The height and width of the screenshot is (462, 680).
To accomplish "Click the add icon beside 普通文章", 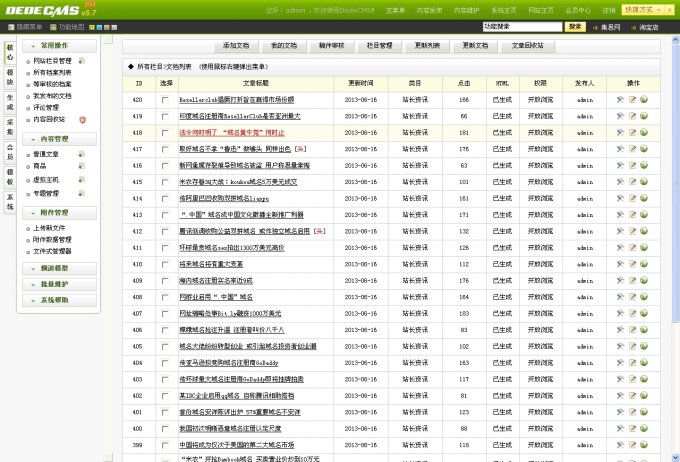I will (81, 154).
